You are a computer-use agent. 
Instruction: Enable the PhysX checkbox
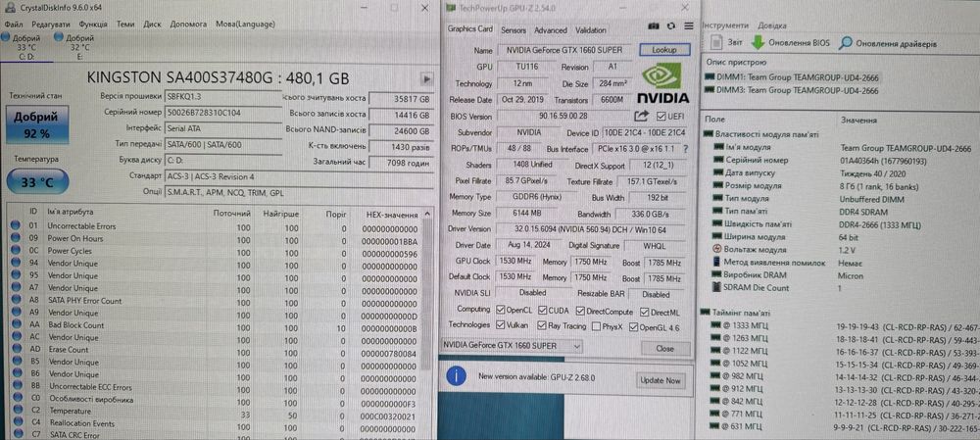pos(596,327)
